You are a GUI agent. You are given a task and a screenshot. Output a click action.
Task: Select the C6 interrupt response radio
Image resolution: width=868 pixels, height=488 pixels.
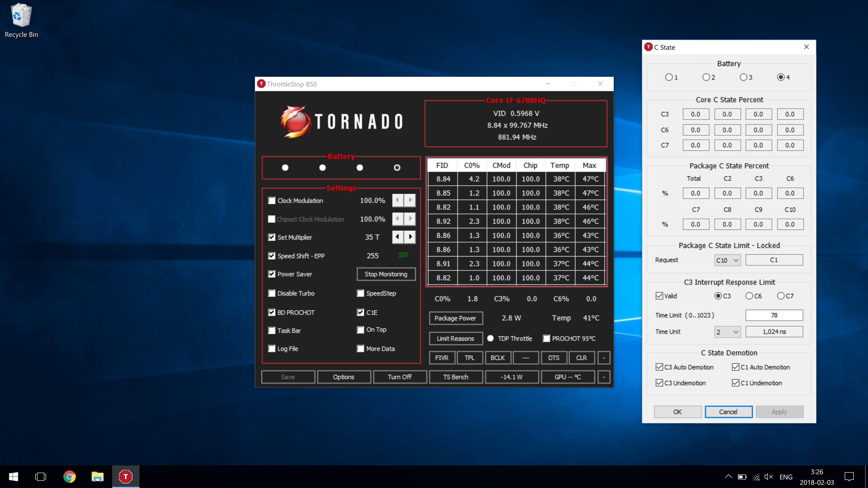749,296
